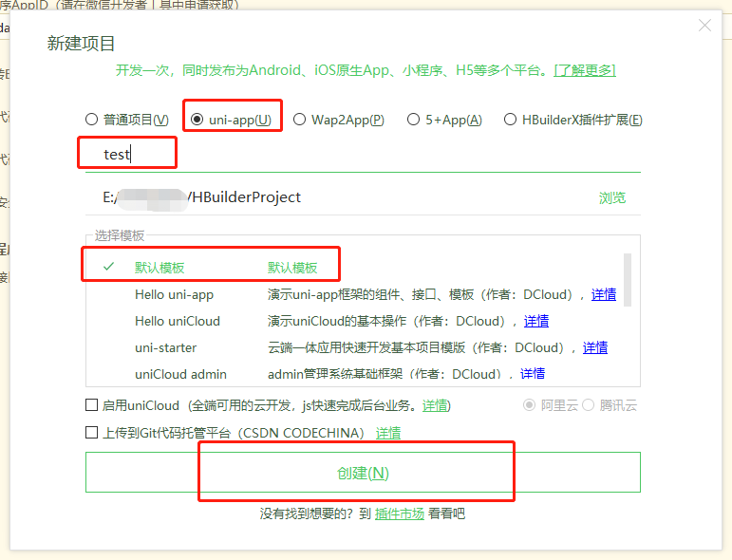Click the project name field containing test
The height and width of the screenshot is (560, 732).
click(363, 155)
